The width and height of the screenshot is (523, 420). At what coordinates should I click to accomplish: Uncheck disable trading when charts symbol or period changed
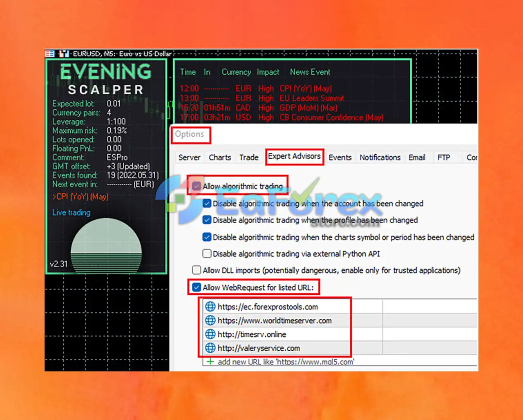click(207, 237)
